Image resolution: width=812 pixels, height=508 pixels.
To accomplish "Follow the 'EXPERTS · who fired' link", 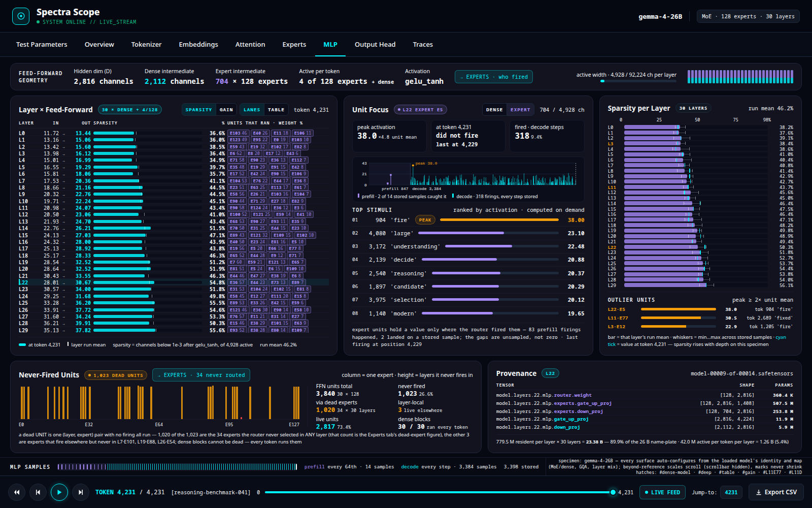I will (494, 77).
